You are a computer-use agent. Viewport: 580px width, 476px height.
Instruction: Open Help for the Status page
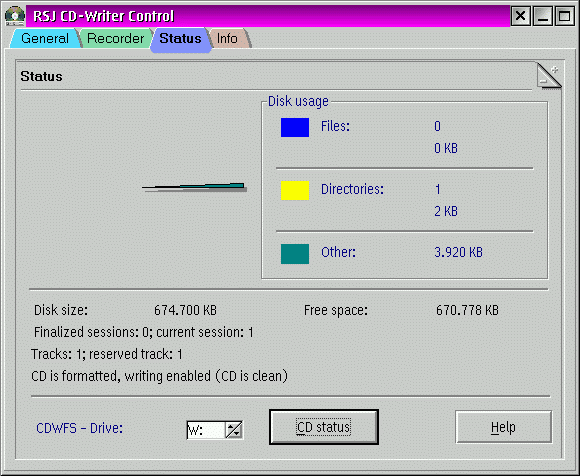pyautogui.click(x=503, y=427)
